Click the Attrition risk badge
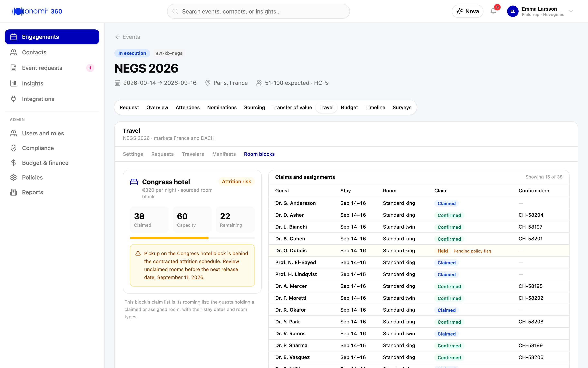 pos(236,182)
